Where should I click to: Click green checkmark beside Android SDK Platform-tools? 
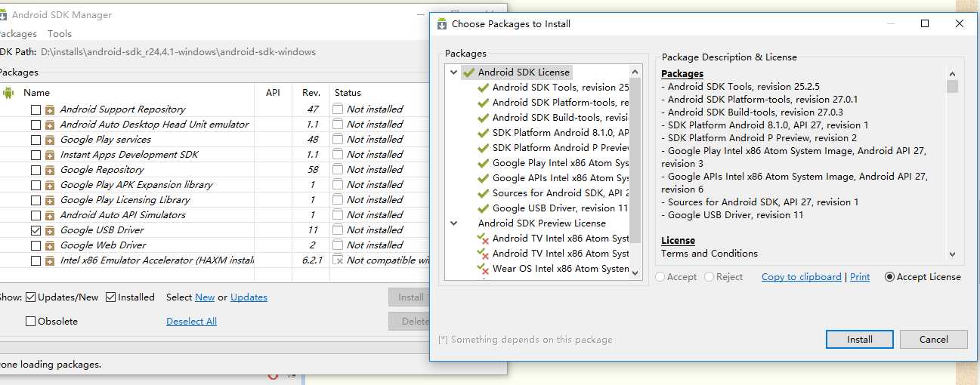(x=483, y=103)
